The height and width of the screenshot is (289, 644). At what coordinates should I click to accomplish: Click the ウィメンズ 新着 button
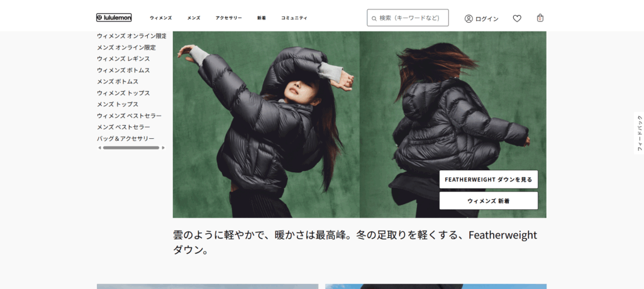tap(488, 201)
